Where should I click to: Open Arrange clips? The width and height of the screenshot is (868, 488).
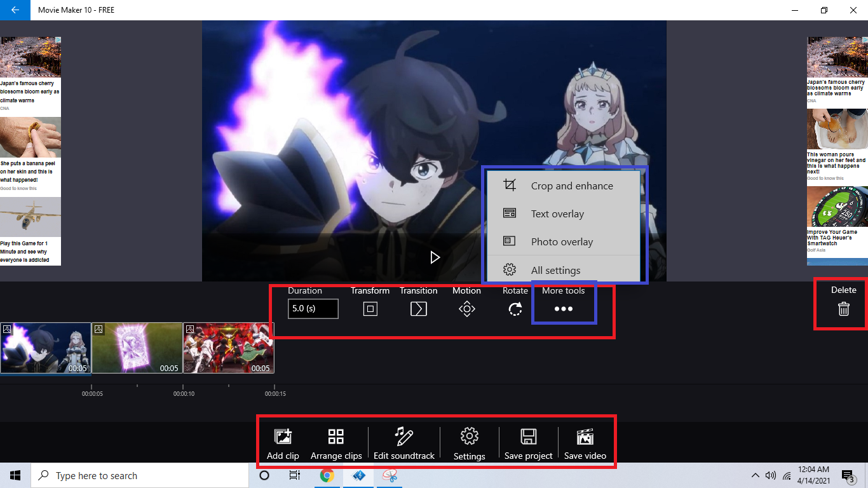pos(336,444)
